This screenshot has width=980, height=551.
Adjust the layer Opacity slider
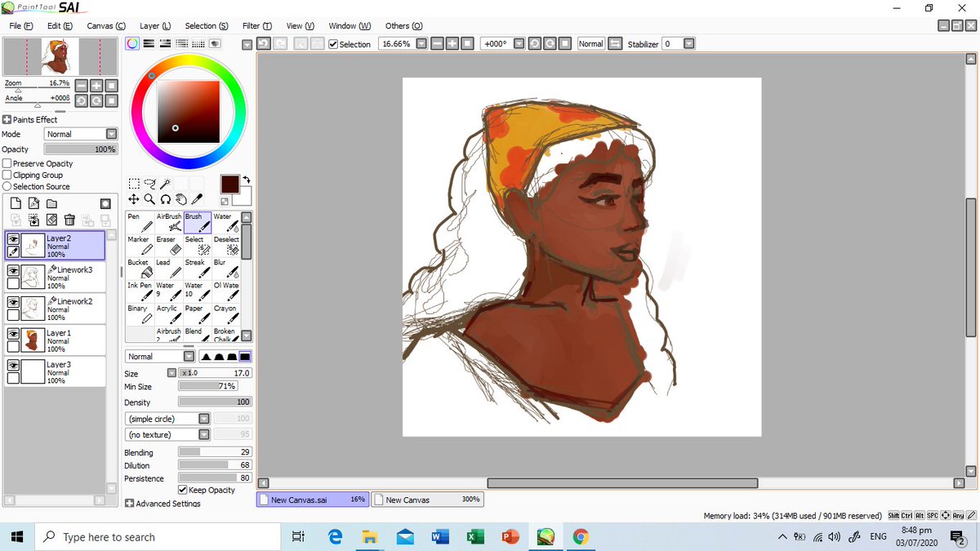pos(81,149)
